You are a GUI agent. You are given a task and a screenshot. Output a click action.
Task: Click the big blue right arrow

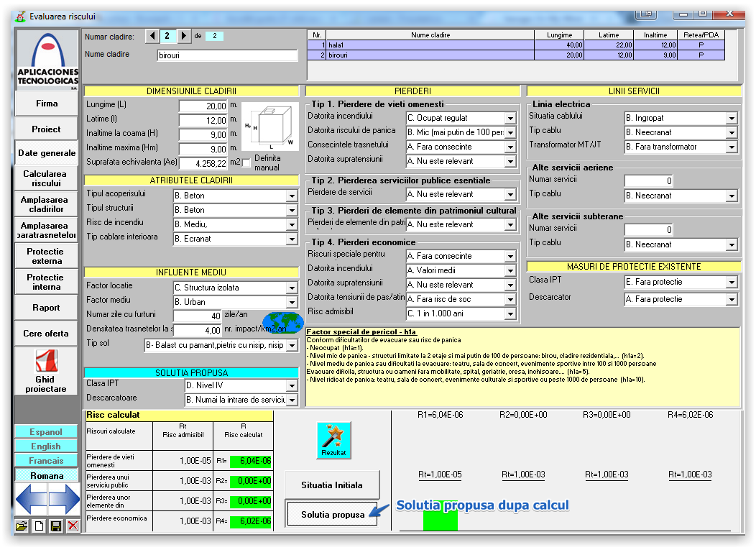coord(65,499)
